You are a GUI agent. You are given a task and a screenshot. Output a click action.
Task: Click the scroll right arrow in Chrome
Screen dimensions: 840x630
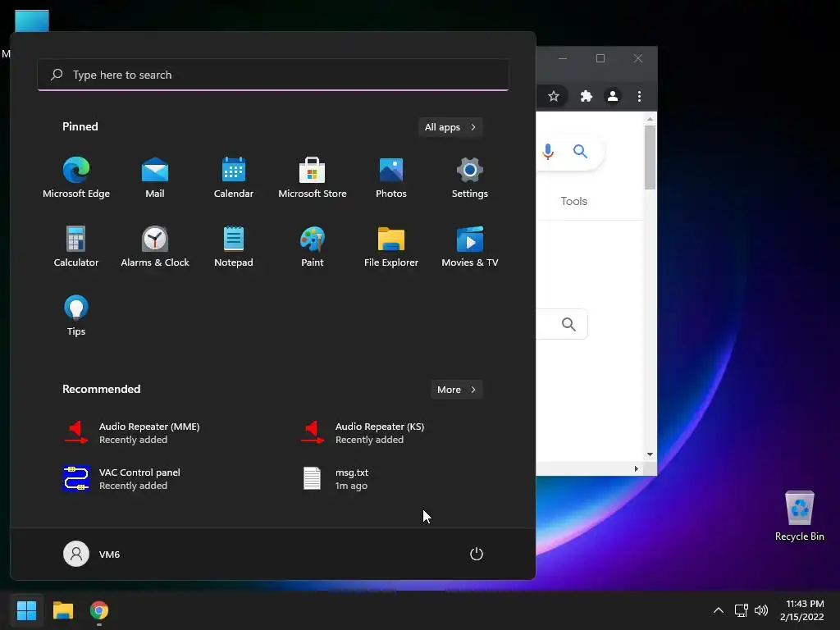pos(636,468)
